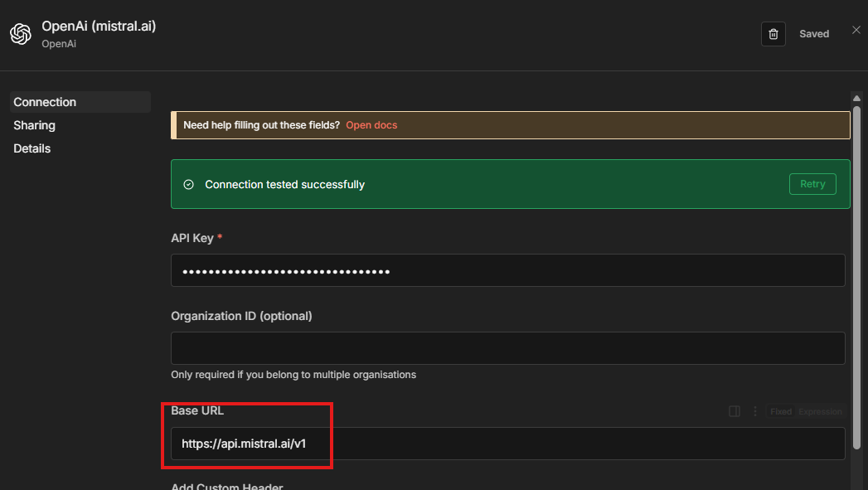
Task: Click 'Connection tested successfully' message
Action: (284, 184)
